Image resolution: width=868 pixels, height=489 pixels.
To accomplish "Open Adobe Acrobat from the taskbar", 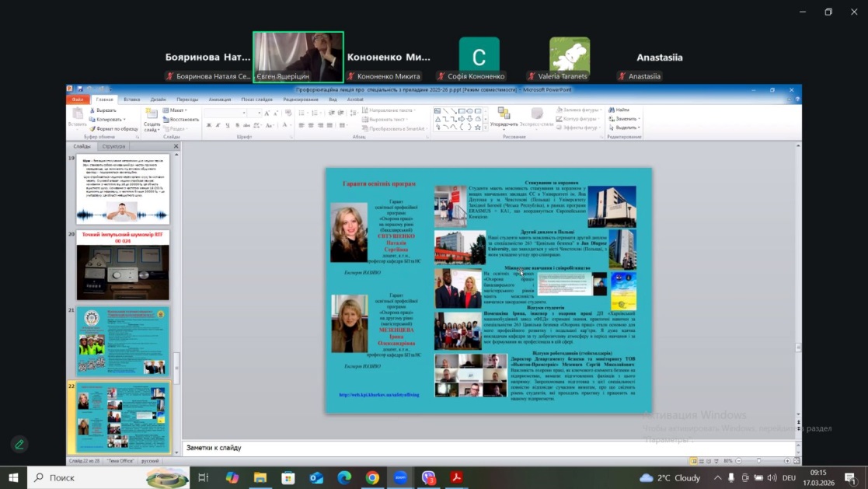I will 456,477.
